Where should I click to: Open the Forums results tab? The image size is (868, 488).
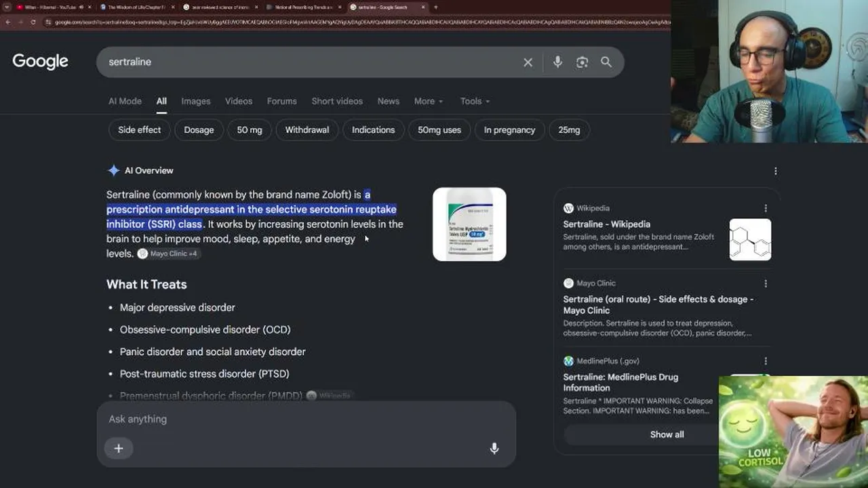pyautogui.click(x=281, y=101)
